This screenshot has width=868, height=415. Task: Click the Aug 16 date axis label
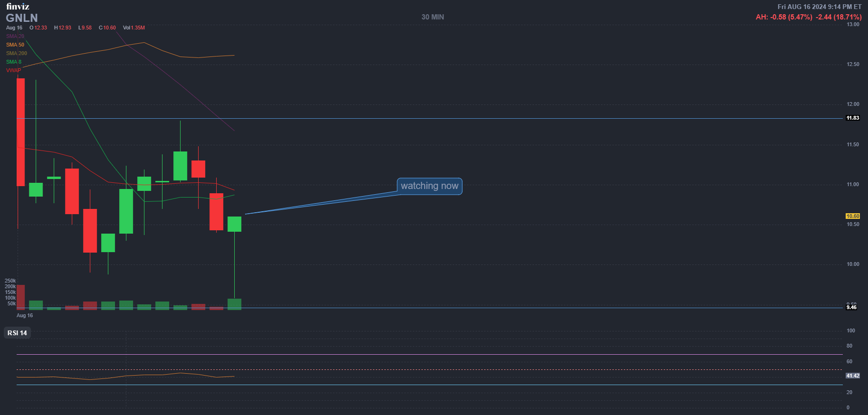tap(25, 315)
